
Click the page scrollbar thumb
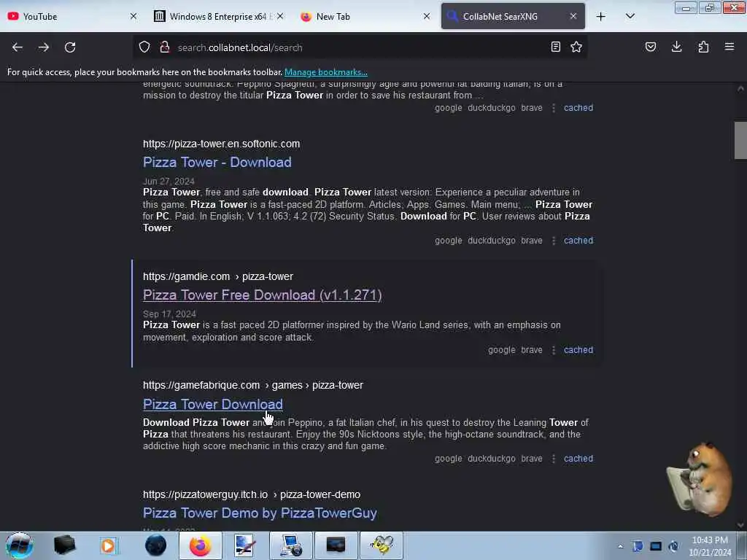point(740,141)
